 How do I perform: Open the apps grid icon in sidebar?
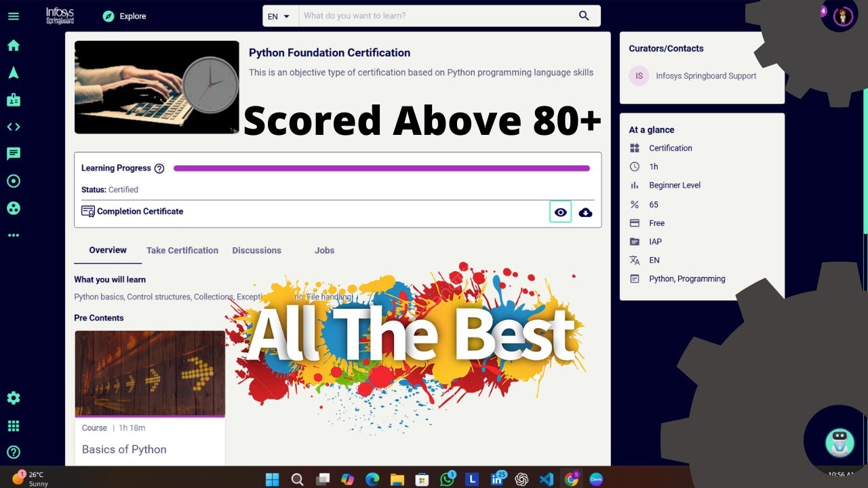pyautogui.click(x=13, y=426)
